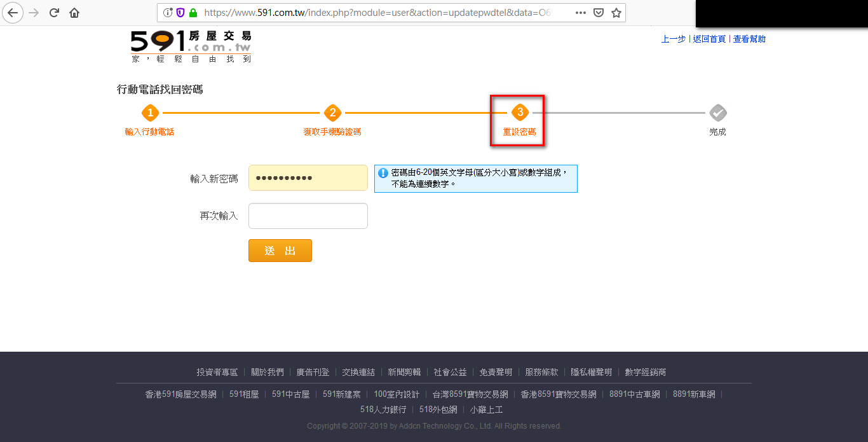Click the blue info icon beside password hint
This screenshot has width=868, height=442.
click(x=383, y=172)
